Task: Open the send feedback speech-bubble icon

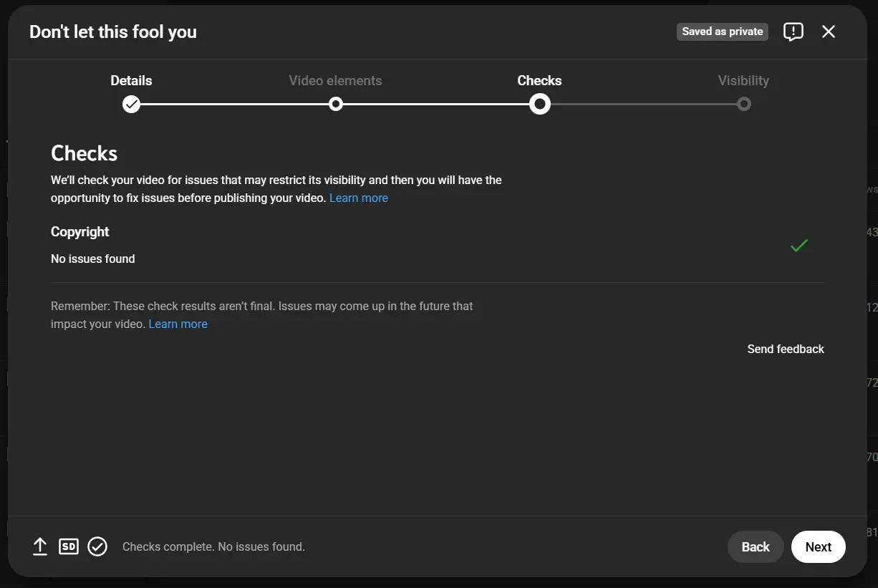Action: [x=793, y=32]
